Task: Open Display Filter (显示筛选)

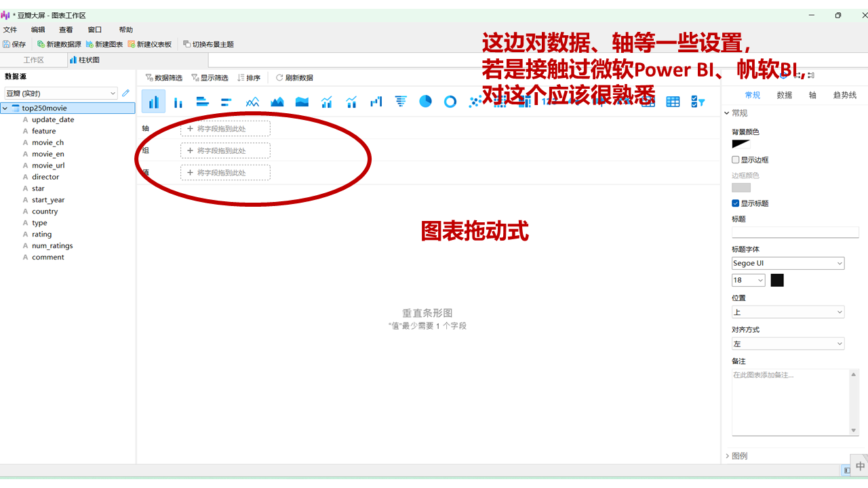Action: [210, 78]
